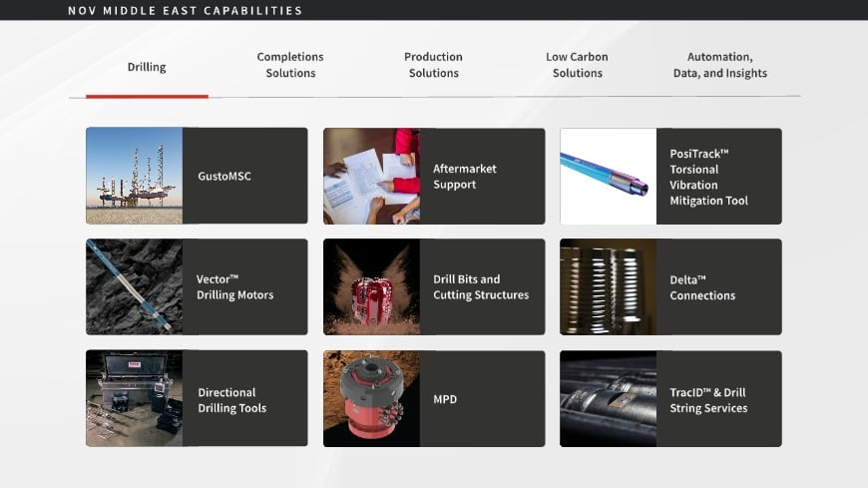Image resolution: width=868 pixels, height=488 pixels.
Task: Click PosiTrack Torsional Vibration Mitigation Tool text
Action: click(x=708, y=177)
